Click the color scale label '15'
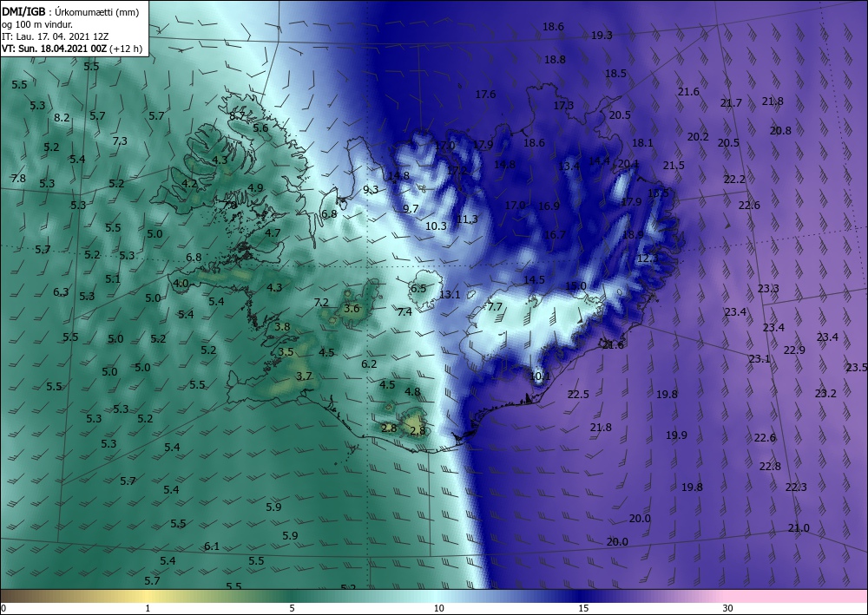The height and width of the screenshot is (615, 868). click(583, 608)
